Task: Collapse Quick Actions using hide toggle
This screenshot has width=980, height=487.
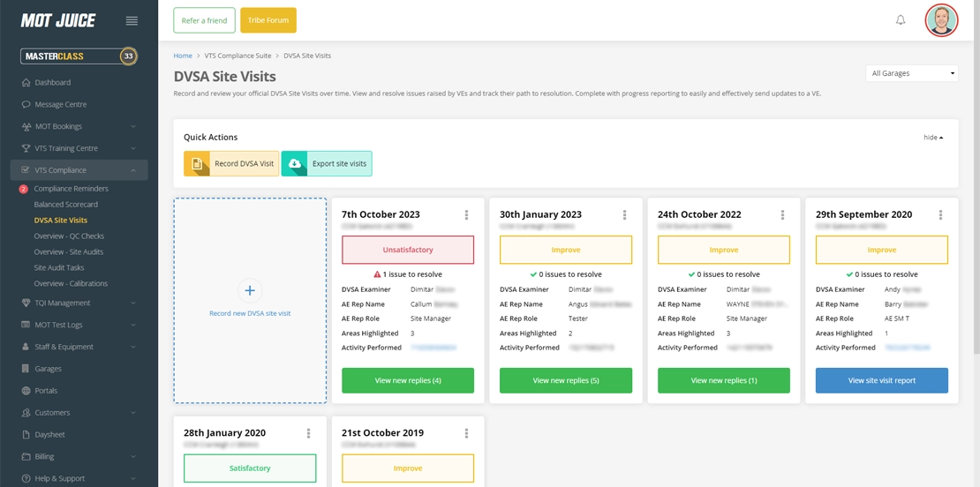Action: [x=933, y=138]
